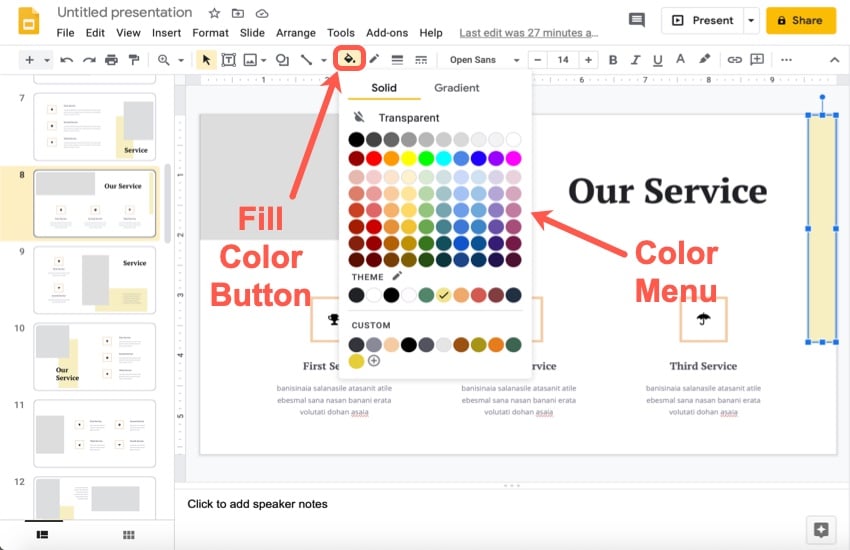Screen dimensions: 850x550
Task: Select slide 9 thumbnail
Action: (x=94, y=280)
